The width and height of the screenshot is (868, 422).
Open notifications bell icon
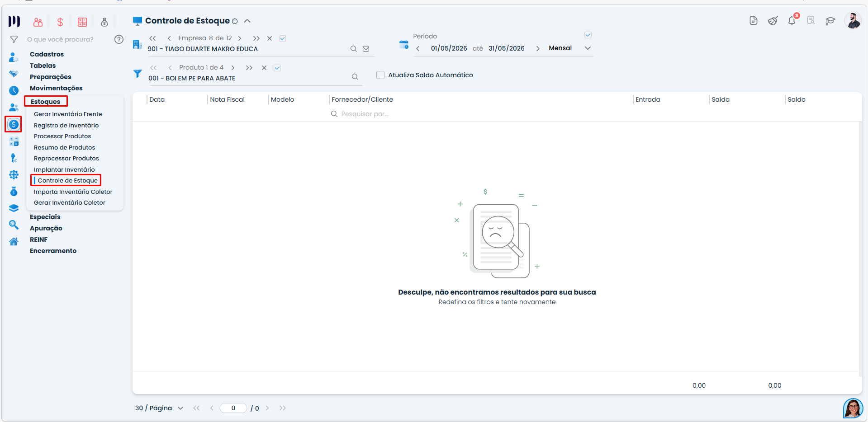click(x=792, y=20)
